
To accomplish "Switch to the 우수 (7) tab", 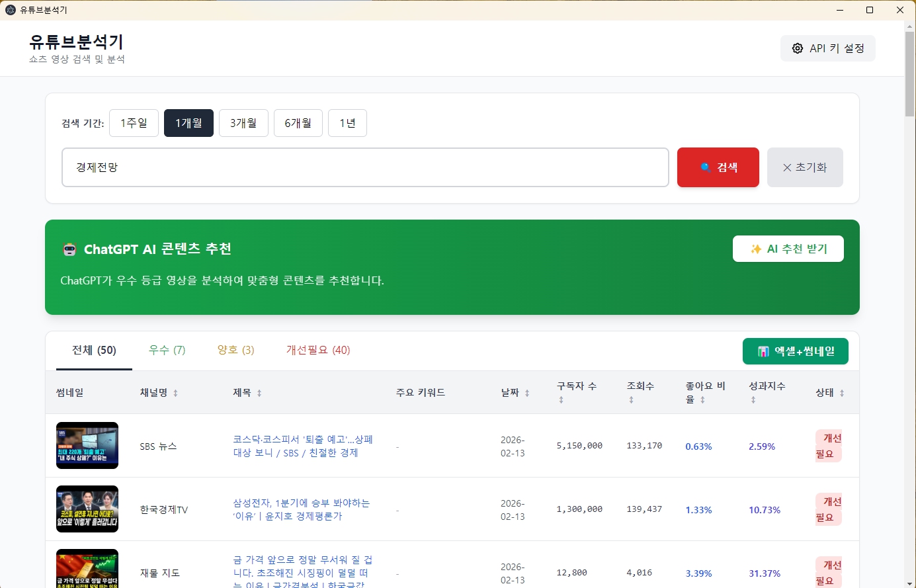I will pyautogui.click(x=167, y=350).
